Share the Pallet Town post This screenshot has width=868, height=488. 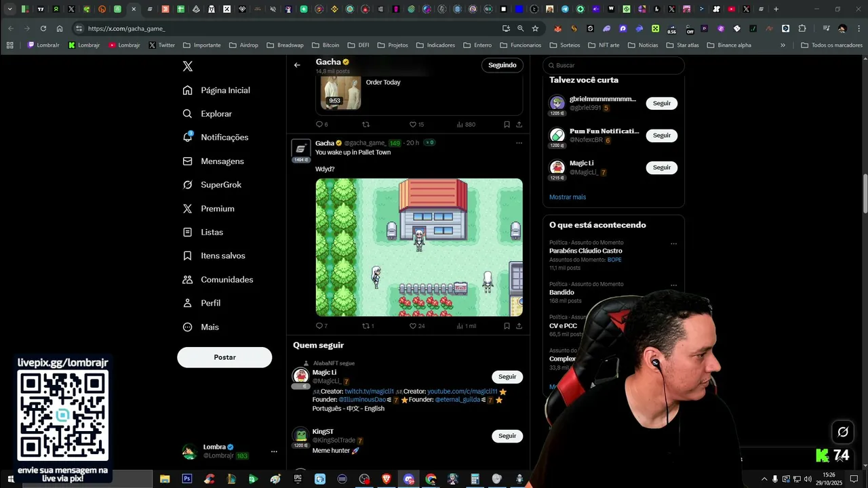[x=519, y=326]
